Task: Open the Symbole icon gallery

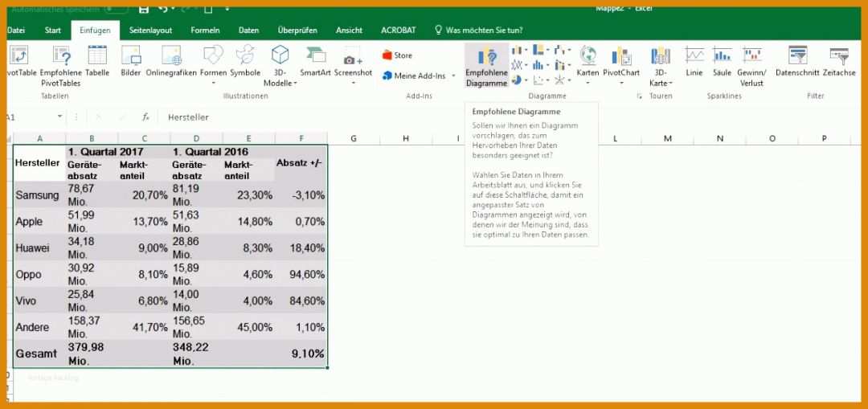Action: tap(245, 62)
